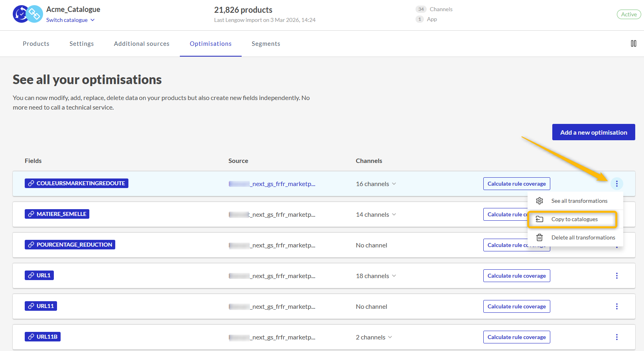This screenshot has height=351, width=644.
Task: Close the three-dot menu on the COULEURSMARKETINGREDOUTE row
Action: 616,184
